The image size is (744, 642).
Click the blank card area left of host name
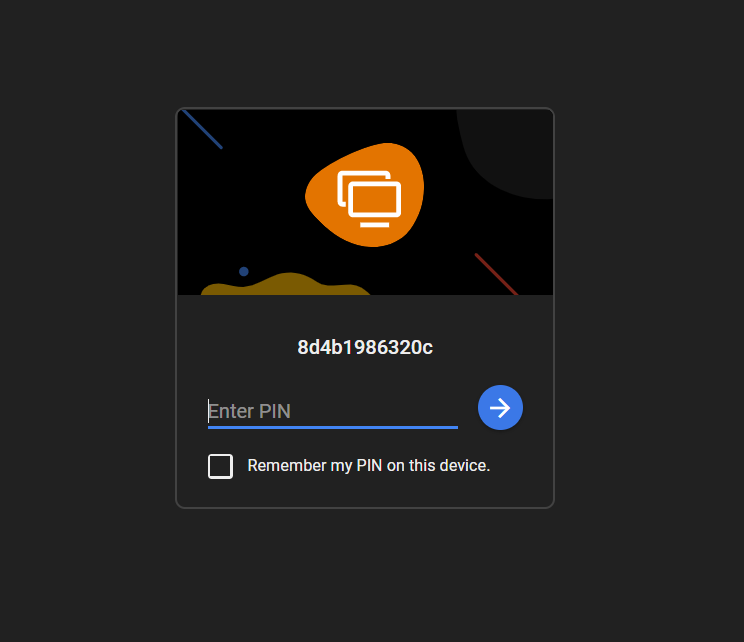[237, 347]
